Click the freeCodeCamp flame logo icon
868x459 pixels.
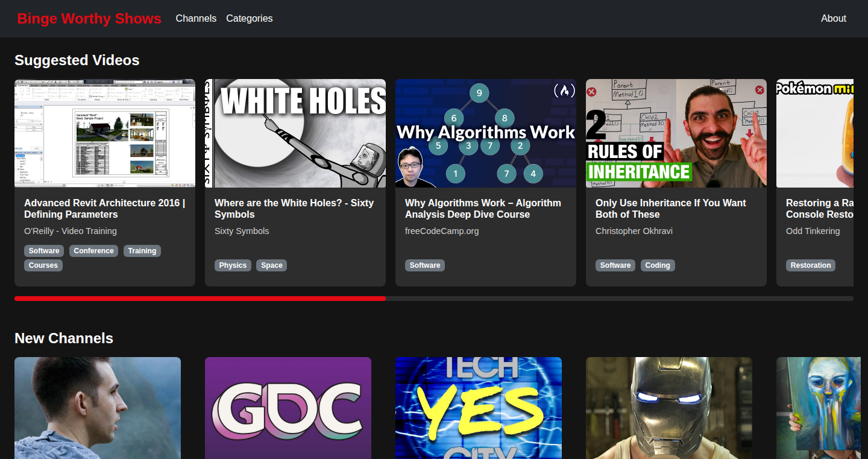(x=564, y=91)
